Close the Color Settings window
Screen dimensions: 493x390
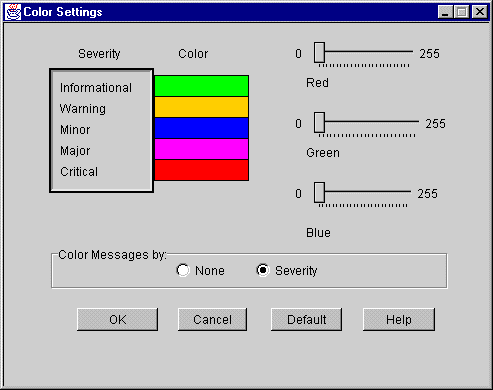[480, 12]
